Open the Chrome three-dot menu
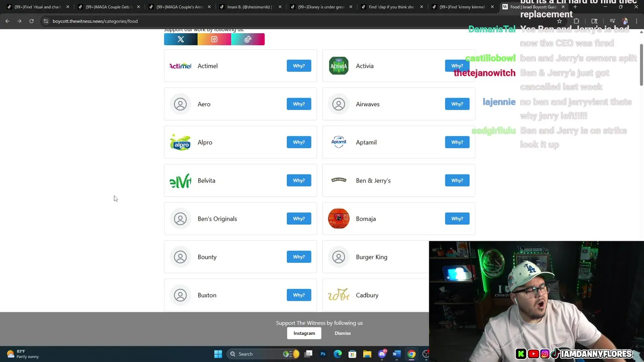Viewport: 644px width, 362px height. pyautogui.click(x=637, y=21)
